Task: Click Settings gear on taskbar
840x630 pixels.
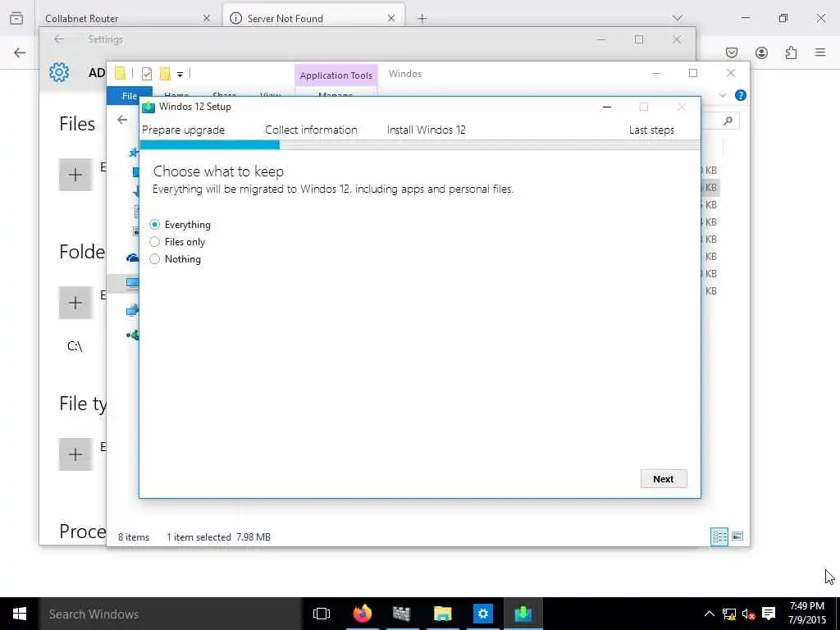Action: click(482, 614)
